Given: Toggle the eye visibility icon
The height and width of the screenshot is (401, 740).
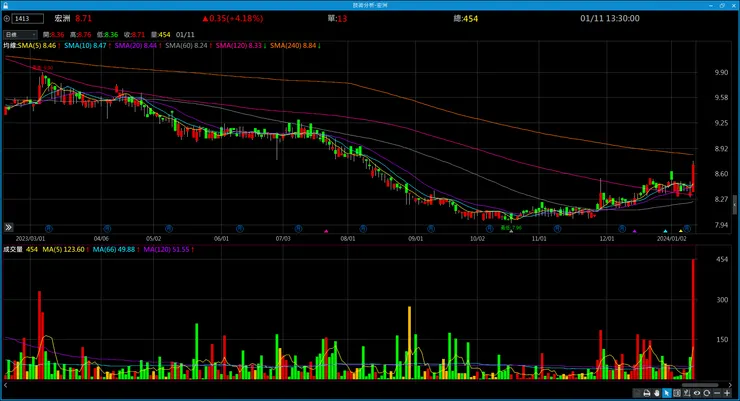Looking at the screenshot, I should tap(697, 393).
